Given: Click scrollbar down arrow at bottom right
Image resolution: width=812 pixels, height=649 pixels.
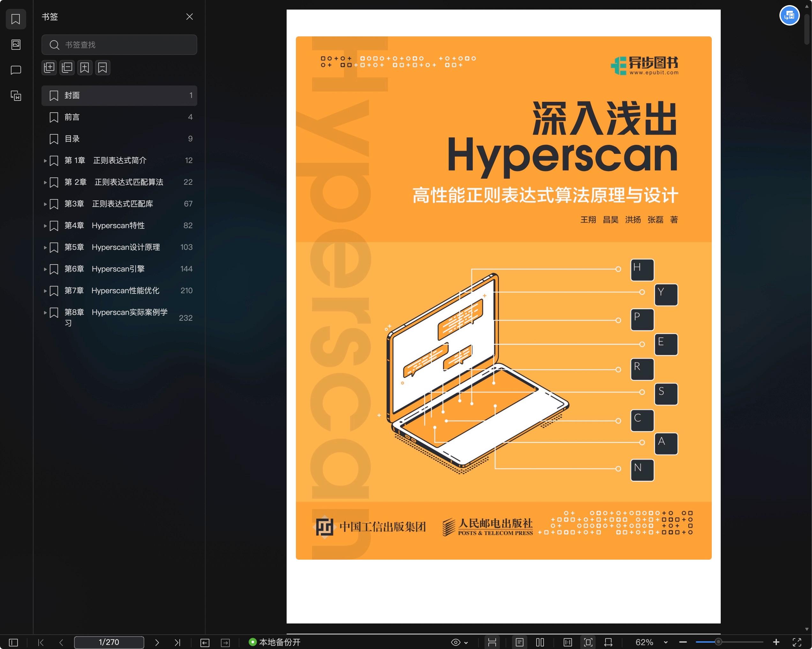Looking at the screenshot, I should pyautogui.click(x=807, y=630).
